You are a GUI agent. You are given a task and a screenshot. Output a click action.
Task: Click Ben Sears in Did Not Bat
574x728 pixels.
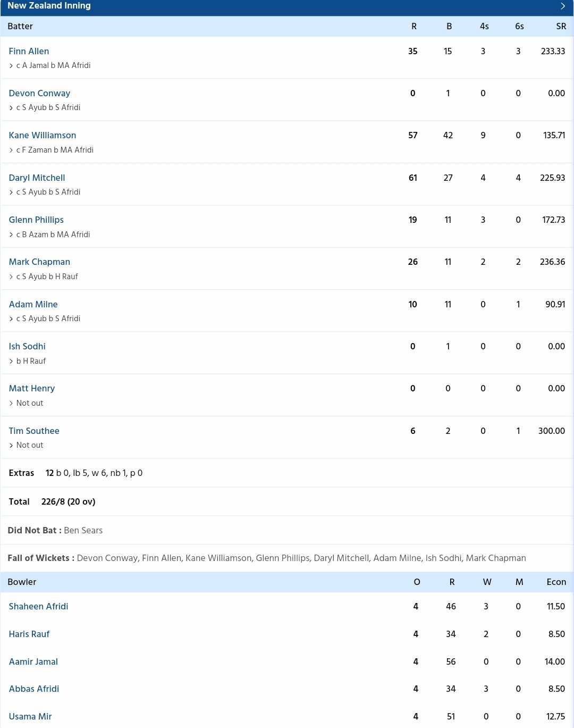(83, 530)
